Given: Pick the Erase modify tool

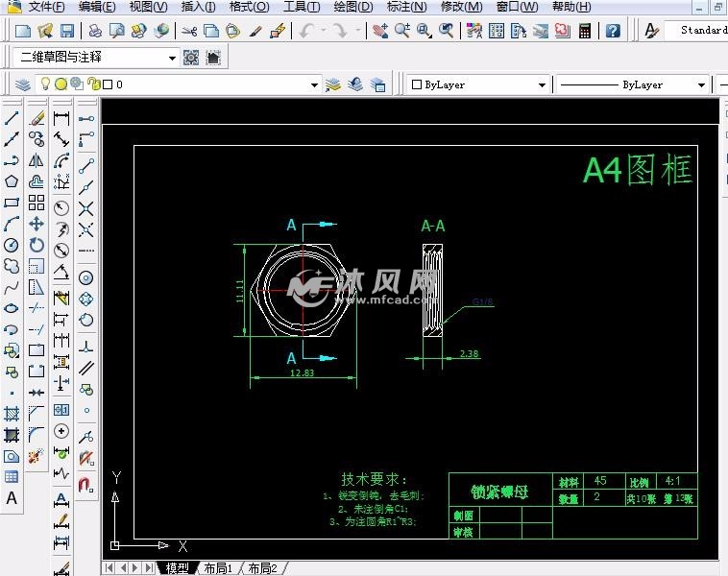Looking at the screenshot, I should (36, 119).
